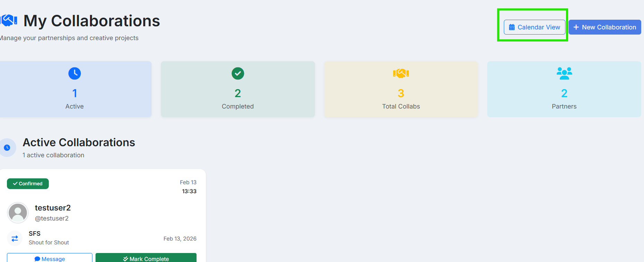Click the people group icon in Partners card
Image resolution: width=644 pixels, height=262 pixels.
click(x=564, y=73)
